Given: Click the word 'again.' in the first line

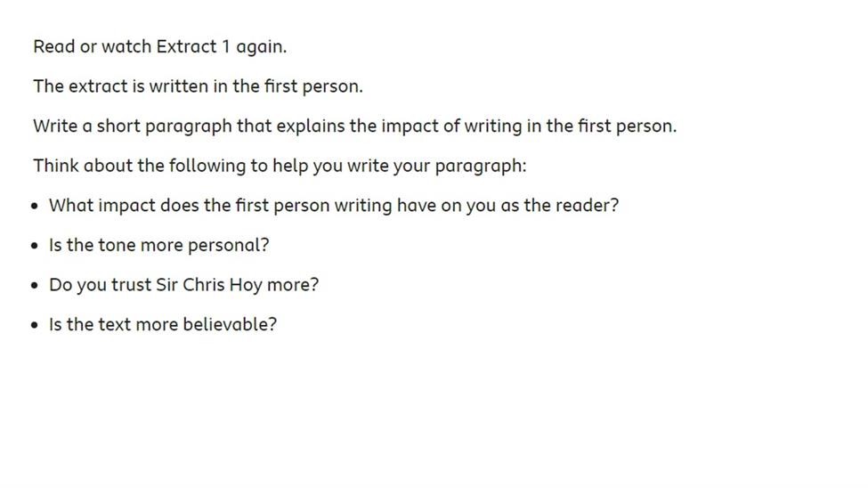Looking at the screenshot, I should click(x=261, y=47).
